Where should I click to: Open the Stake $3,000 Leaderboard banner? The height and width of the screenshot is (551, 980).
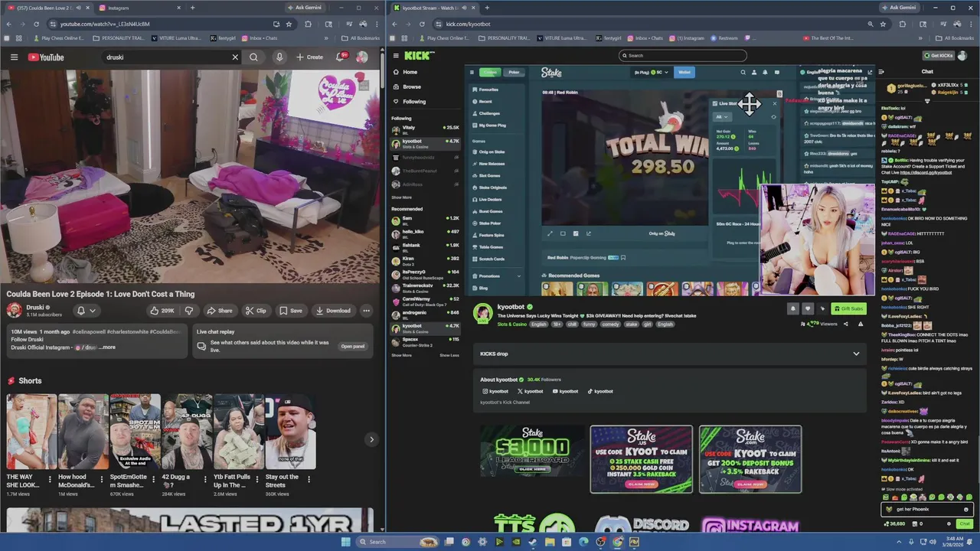[x=532, y=452]
